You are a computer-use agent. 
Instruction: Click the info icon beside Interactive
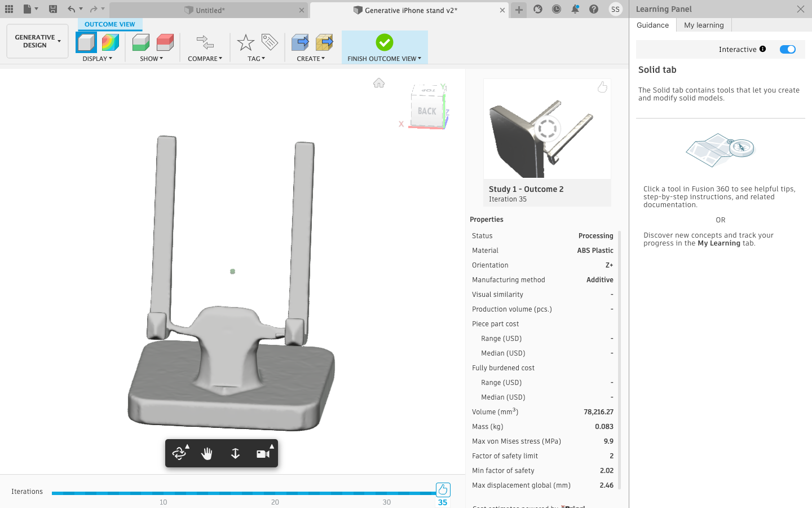763,49
